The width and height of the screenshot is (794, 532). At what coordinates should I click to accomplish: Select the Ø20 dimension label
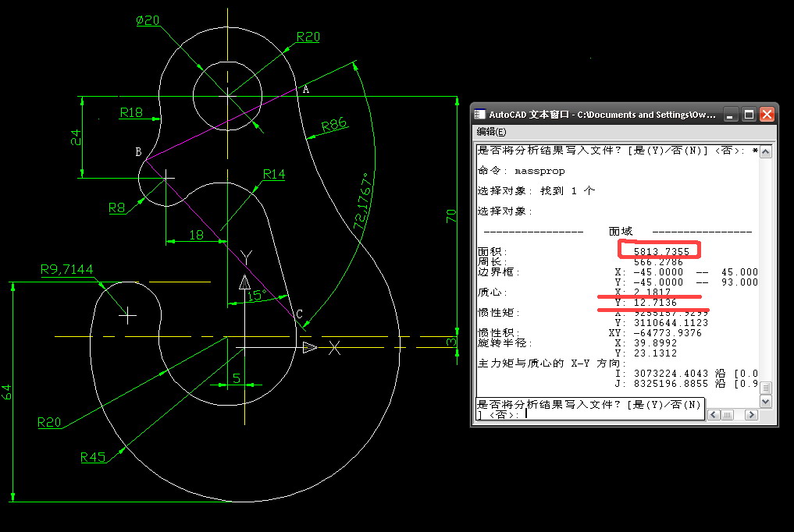148,20
